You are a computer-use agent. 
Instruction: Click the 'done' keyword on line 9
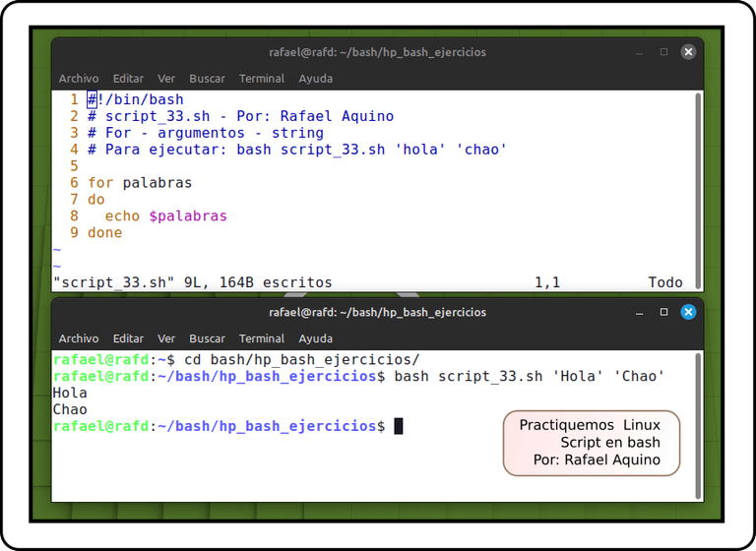click(104, 233)
